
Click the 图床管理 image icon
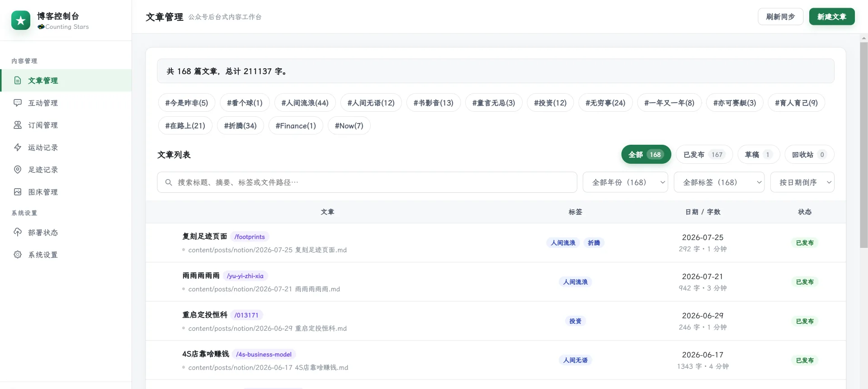tap(18, 192)
